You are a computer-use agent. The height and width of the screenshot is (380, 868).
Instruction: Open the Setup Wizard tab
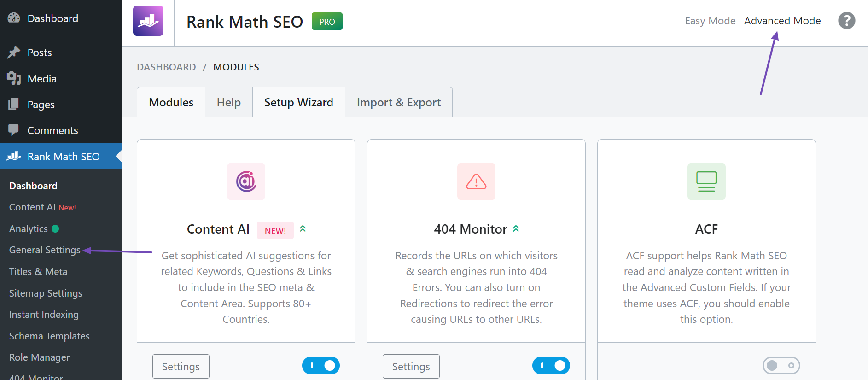[x=299, y=102]
